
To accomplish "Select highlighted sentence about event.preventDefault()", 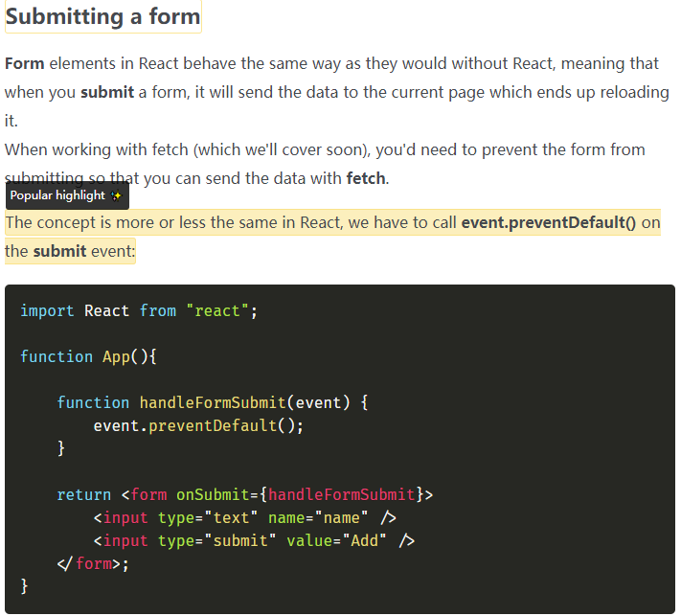I will click(332, 237).
